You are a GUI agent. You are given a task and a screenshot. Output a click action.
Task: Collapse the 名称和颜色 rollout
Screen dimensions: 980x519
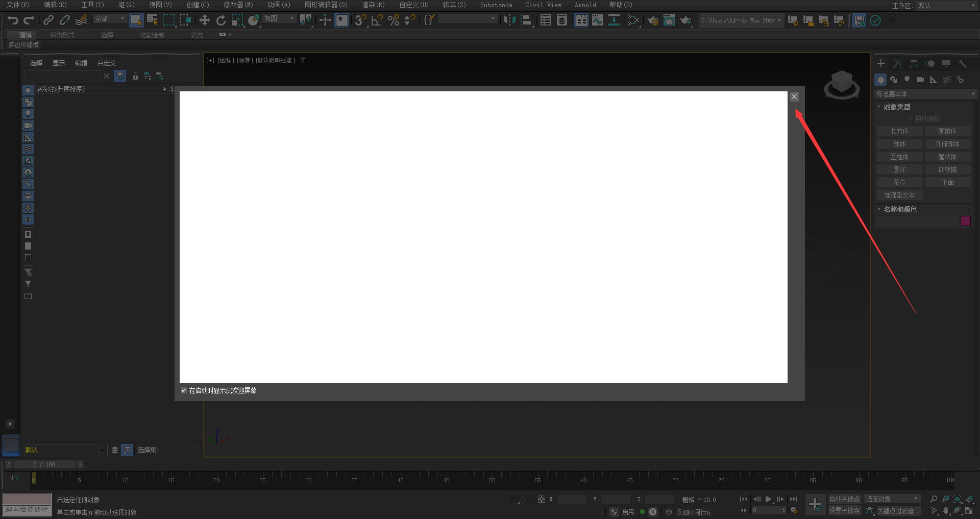(x=900, y=209)
